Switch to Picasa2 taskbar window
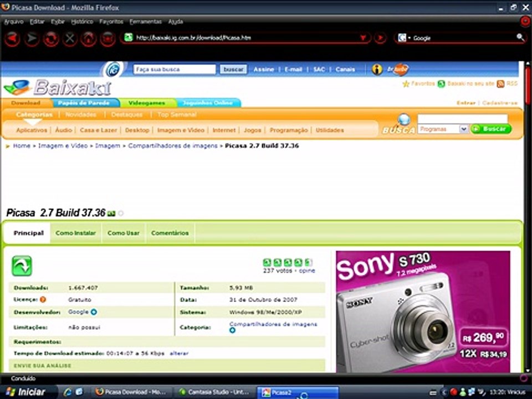532x399 pixels. [x=297, y=392]
